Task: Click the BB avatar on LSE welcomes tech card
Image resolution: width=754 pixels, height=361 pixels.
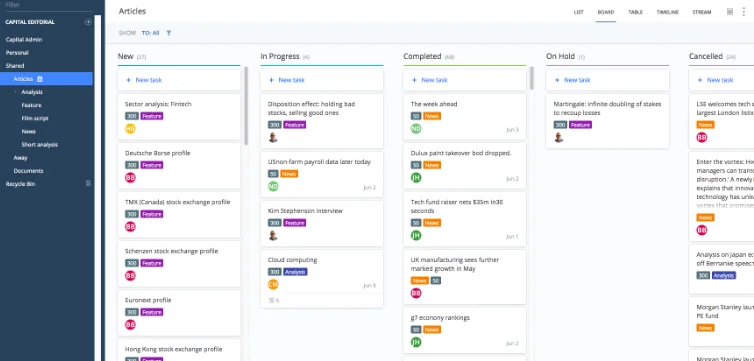Action: [x=702, y=137]
